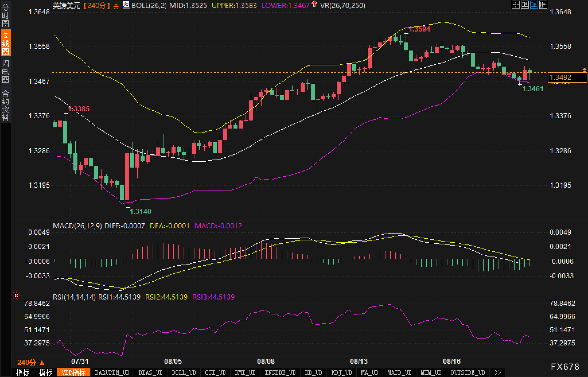Open the 模板 tab
Image resolution: width=588 pixels, height=377 pixels.
click(x=46, y=372)
